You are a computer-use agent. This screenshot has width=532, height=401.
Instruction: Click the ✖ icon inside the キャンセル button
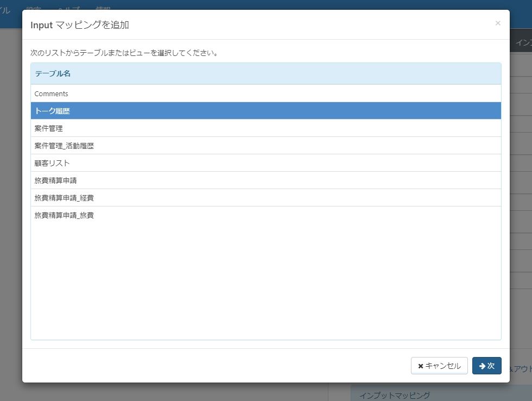point(422,365)
